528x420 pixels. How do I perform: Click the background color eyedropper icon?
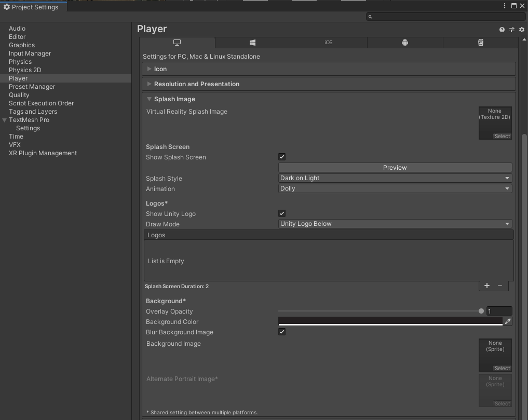(508, 322)
